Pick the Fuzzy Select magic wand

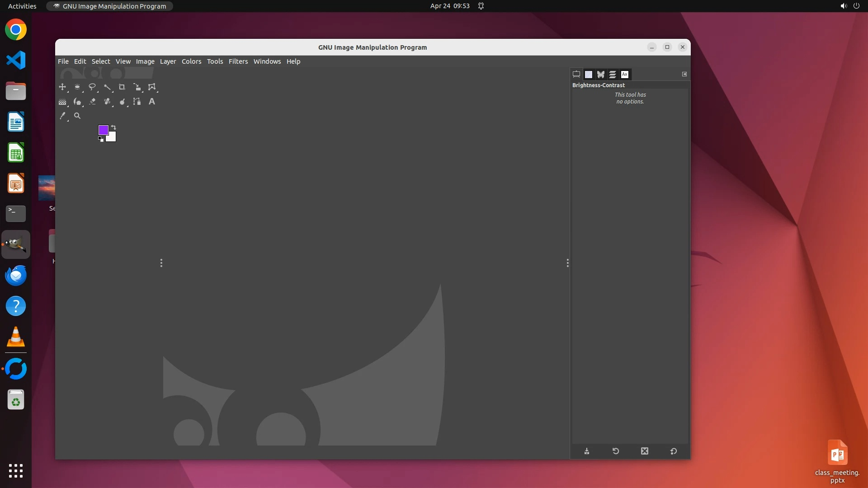(107, 87)
